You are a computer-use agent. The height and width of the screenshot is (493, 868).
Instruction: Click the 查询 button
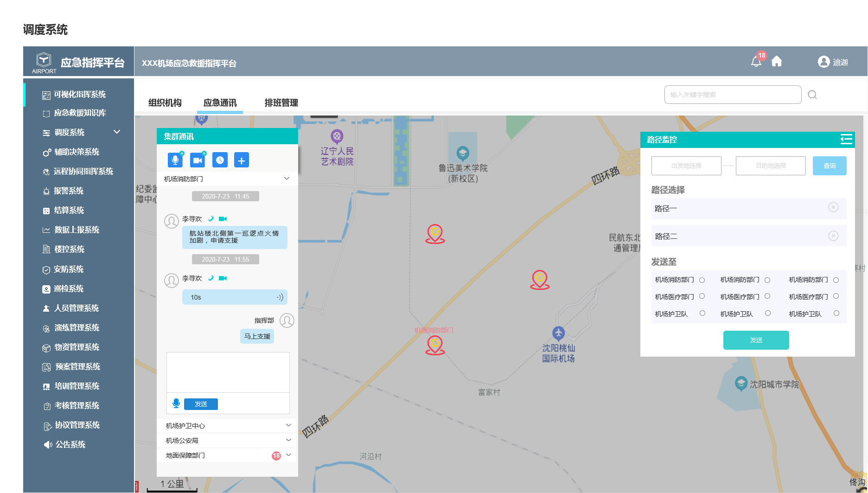pyautogui.click(x=830, y=166)
